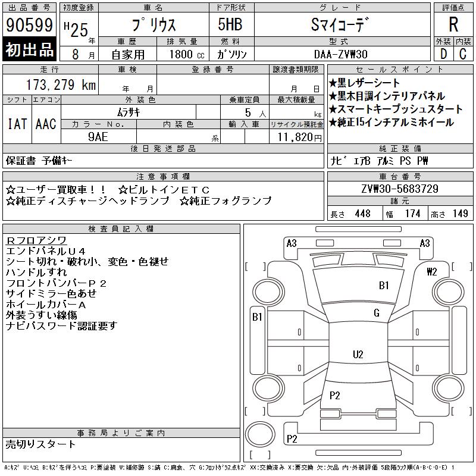Select the P2 mark on the rear hatch
The width and height of the screenshot is (476, 476).
335,395
